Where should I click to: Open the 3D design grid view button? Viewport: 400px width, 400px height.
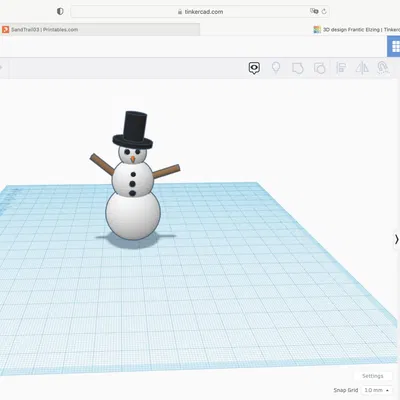tap(395, 47)
